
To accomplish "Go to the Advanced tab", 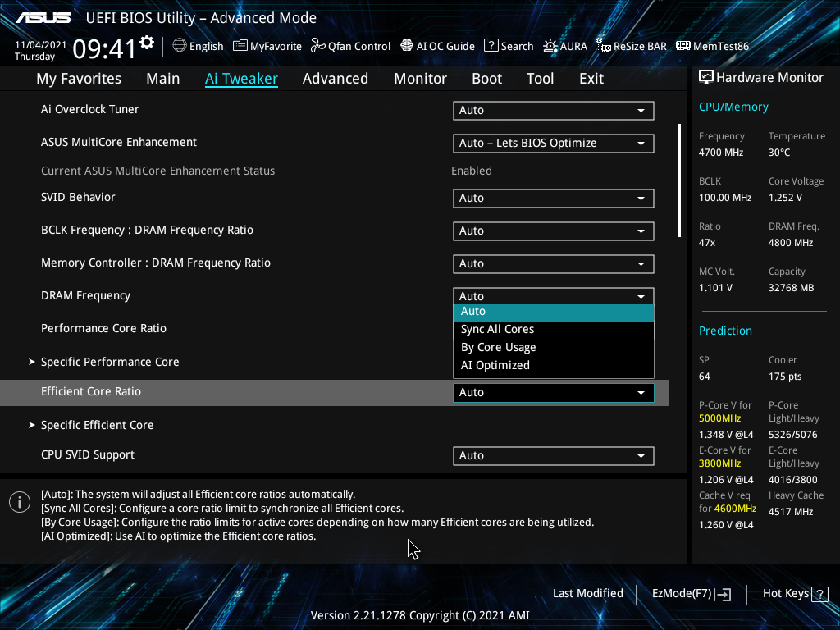I will point(336,79).
